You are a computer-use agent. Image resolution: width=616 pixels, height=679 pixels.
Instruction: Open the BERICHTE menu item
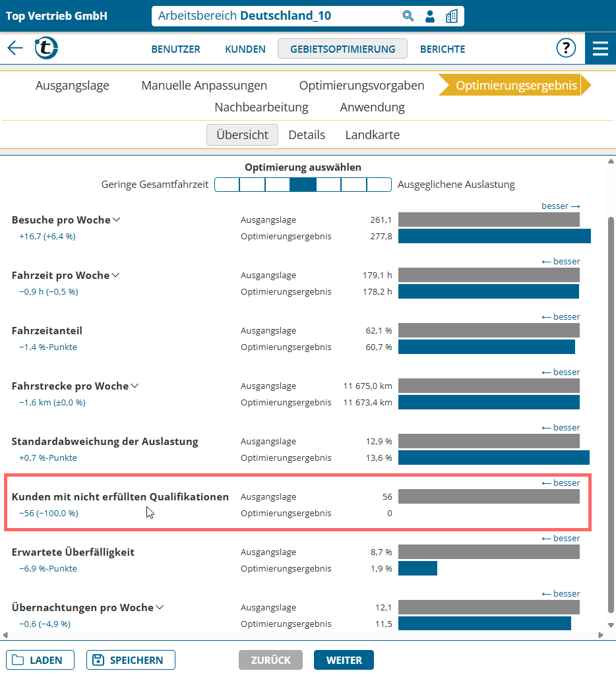[x=443, y=49]
